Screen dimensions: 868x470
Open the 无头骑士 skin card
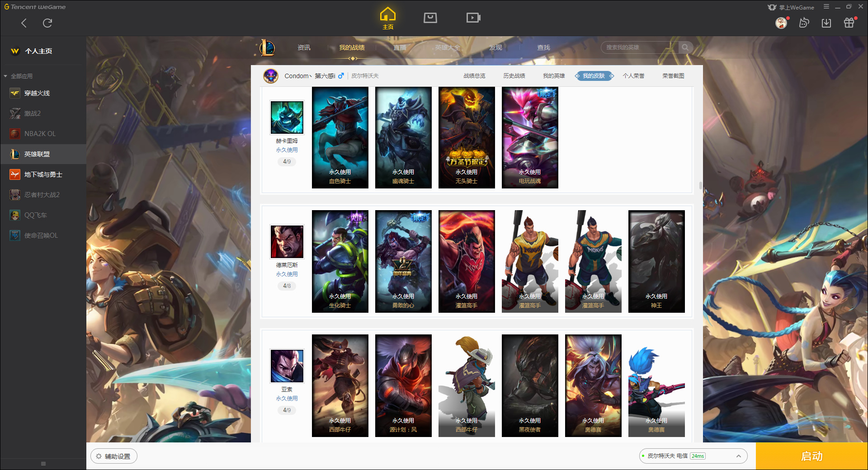pos(467,137)
